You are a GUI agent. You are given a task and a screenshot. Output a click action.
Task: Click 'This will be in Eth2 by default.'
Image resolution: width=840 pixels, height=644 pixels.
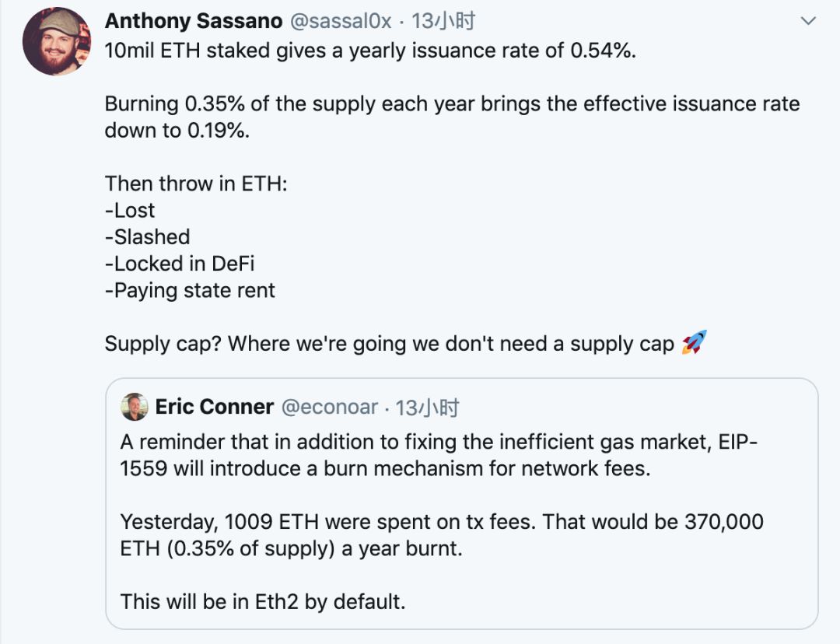(x=263, y=601)
